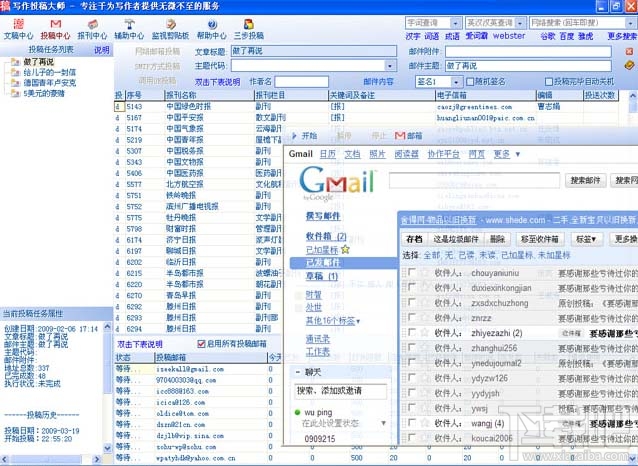Click the star next to 已加星标

(x=345, y=249)
